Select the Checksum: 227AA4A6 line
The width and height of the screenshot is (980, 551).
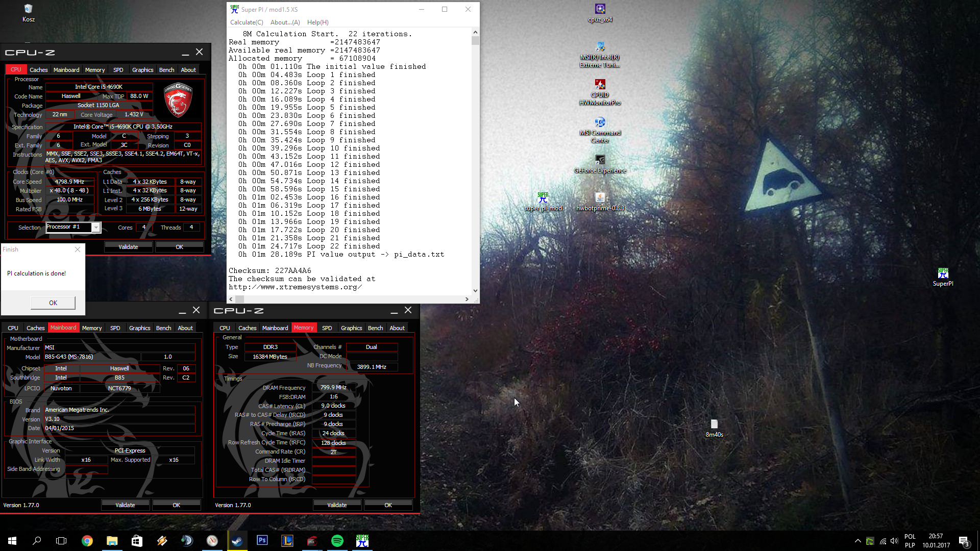(270, 271)
